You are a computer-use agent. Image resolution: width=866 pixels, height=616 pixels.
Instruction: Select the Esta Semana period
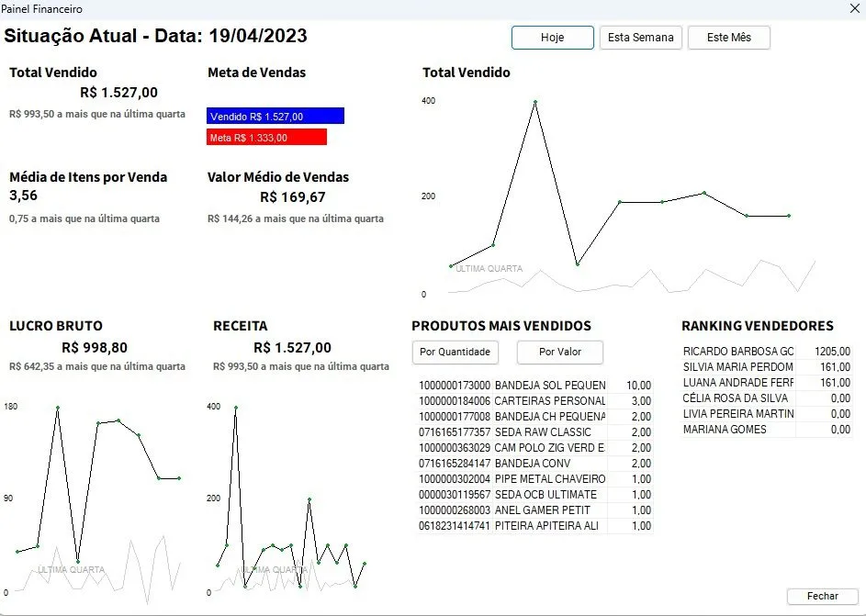(640, 38)
